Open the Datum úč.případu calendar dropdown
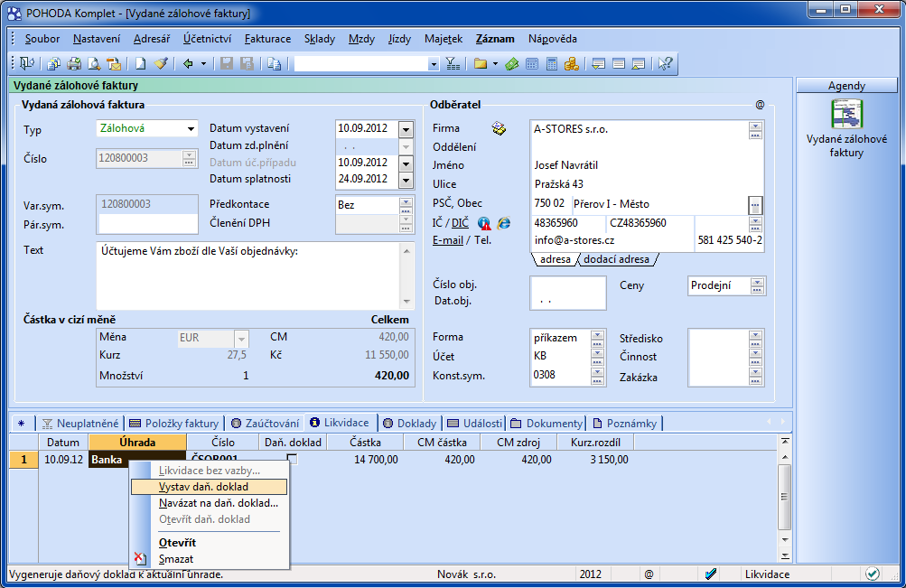 pos(406,163)
